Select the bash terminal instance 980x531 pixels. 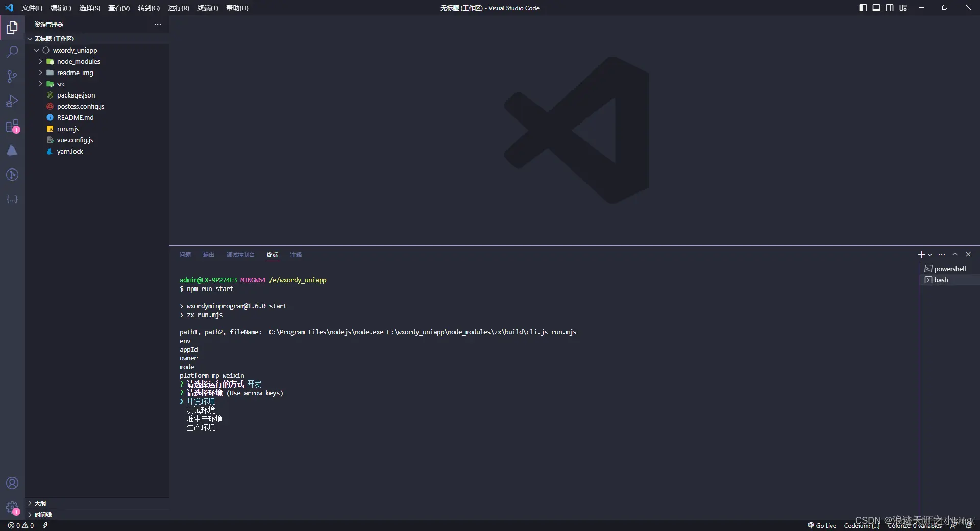click(x=949, y=280)
